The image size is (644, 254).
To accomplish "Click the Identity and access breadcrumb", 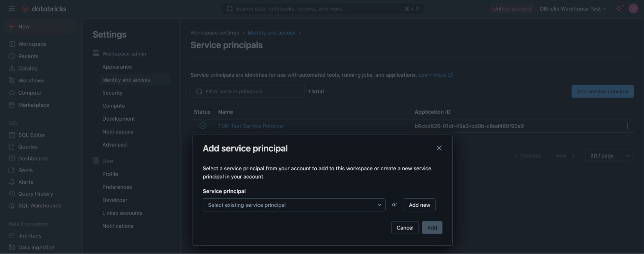I will tap(271, 33).
